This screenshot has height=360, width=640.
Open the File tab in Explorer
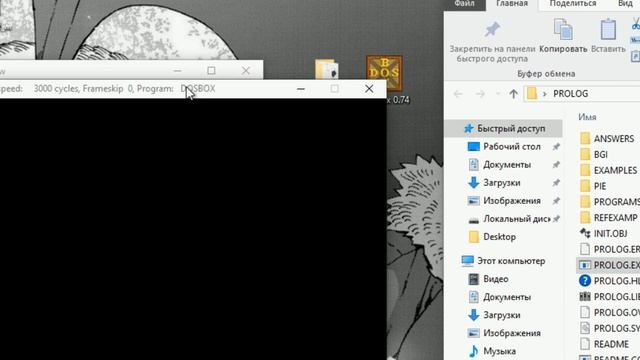tap(464, 4)
